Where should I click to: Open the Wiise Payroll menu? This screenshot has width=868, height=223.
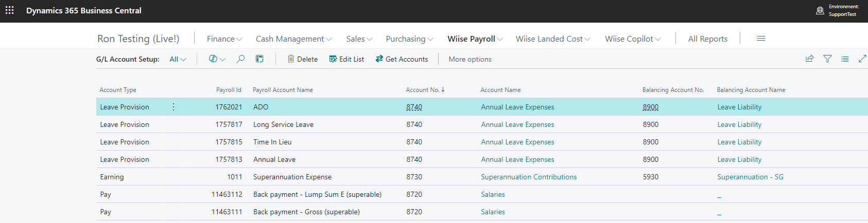tap(475, 39)
